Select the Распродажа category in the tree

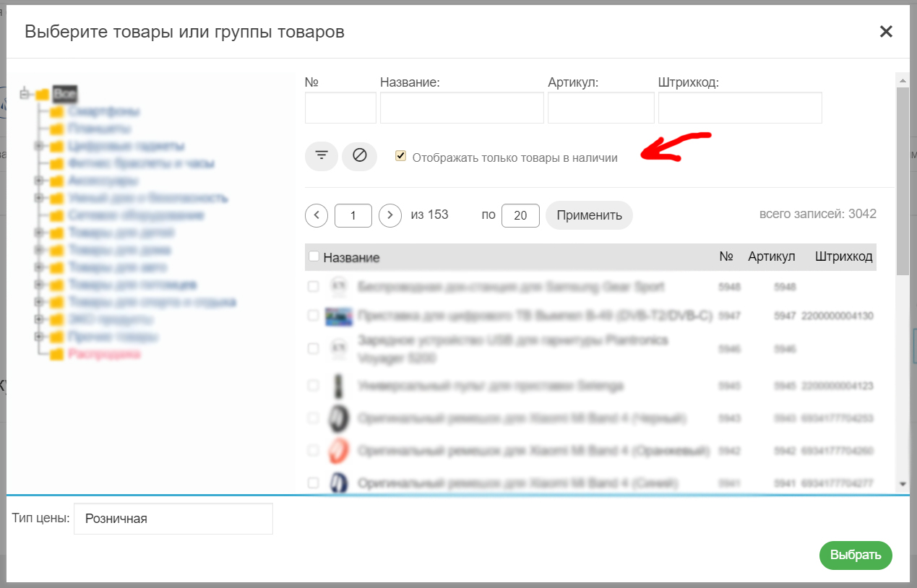coord(104,355)
